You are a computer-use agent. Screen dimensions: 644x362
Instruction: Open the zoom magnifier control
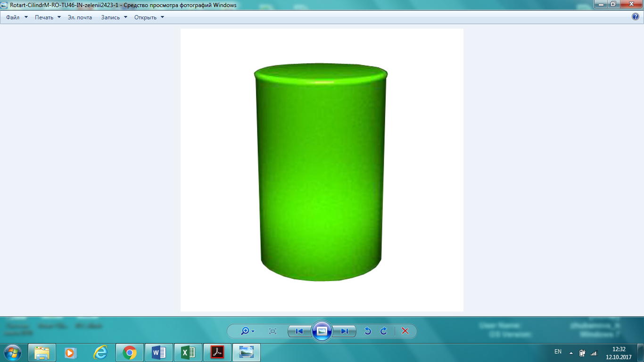click(248, 331)
